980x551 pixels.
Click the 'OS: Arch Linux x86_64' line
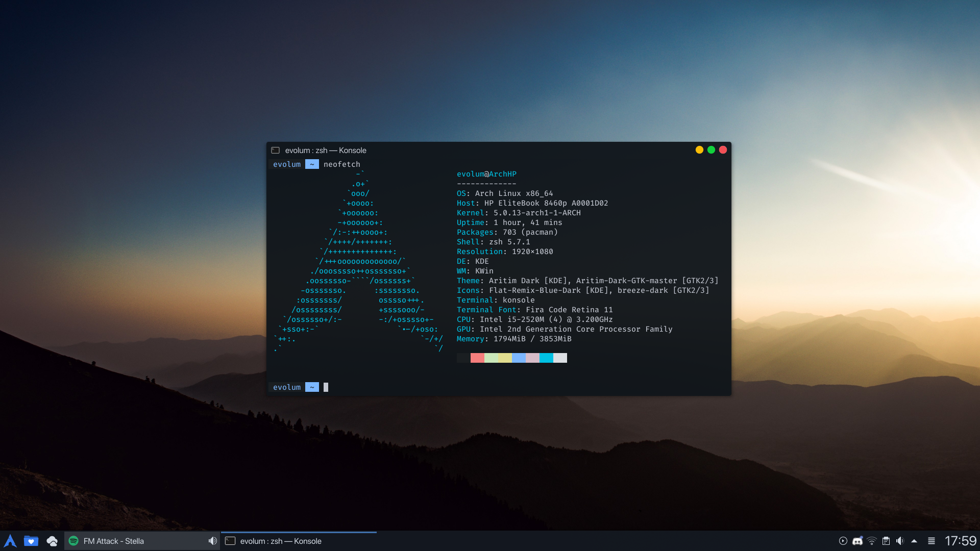pos(505,193)
